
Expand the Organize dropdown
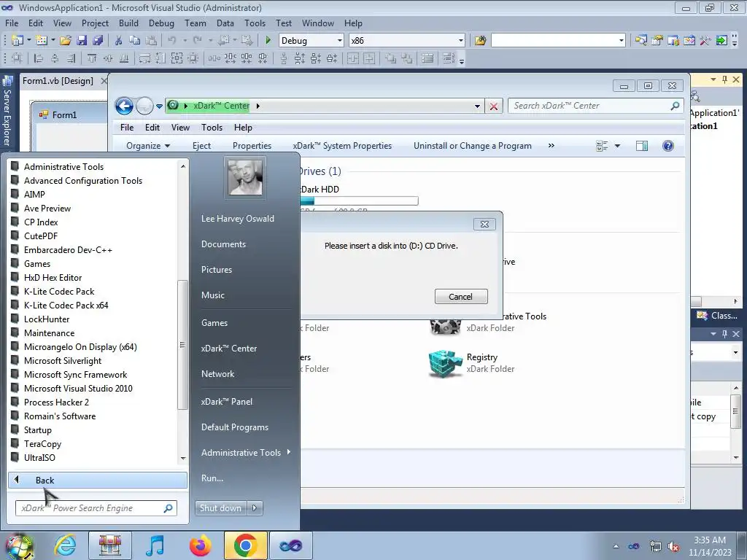[148, 146]
